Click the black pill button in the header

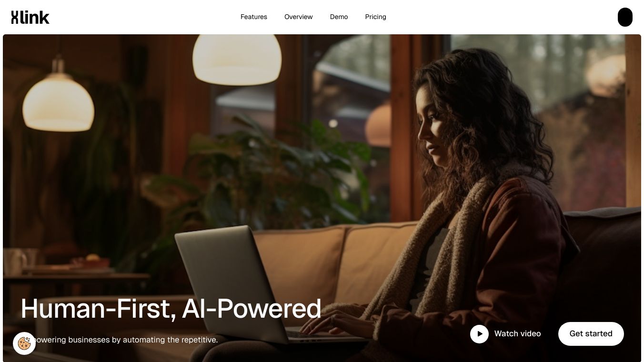(x=625, y=17)
